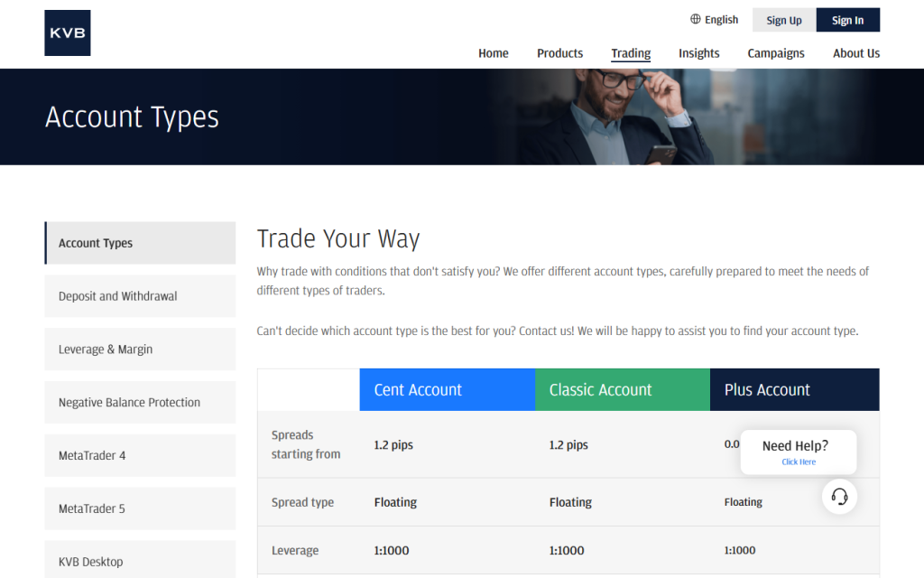Open the About Us menu item
The height and width of the screenshot is (578, 924).
pos(855,53)
